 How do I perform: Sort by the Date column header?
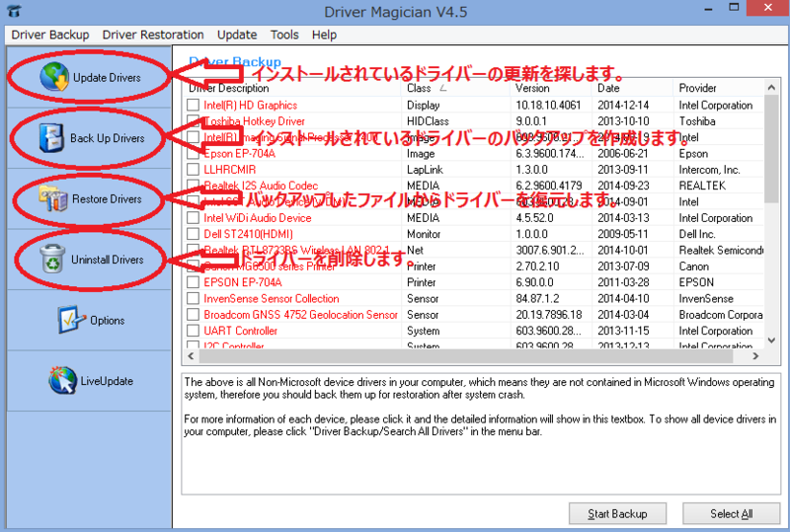633,88
